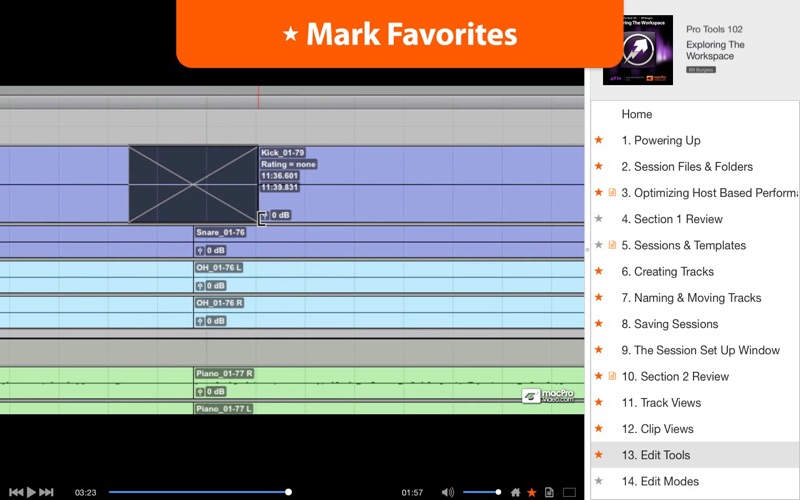Click the Pro Tools 102 course thumbnail
The height and width of the screenshot is (500, 800).
click(x=638, y=50)
